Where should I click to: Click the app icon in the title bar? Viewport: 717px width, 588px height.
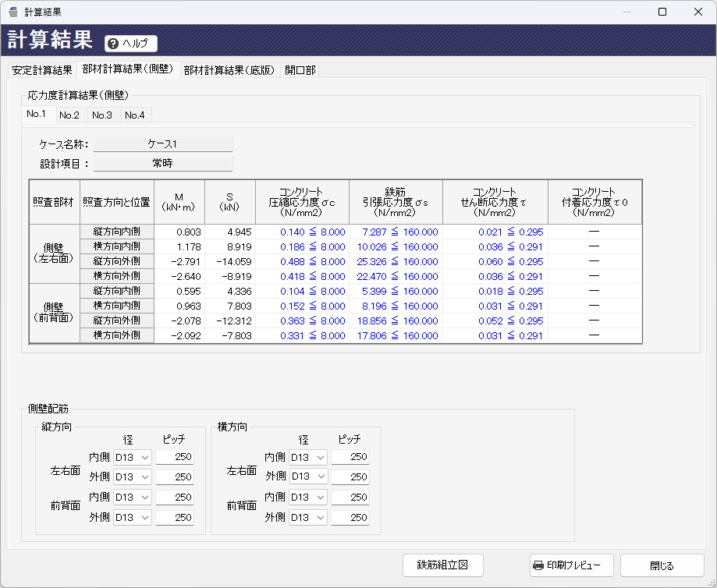pos(13,12)
